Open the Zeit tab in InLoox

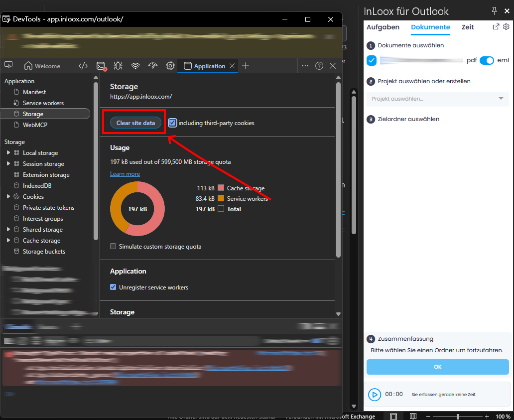coord(468,27)
